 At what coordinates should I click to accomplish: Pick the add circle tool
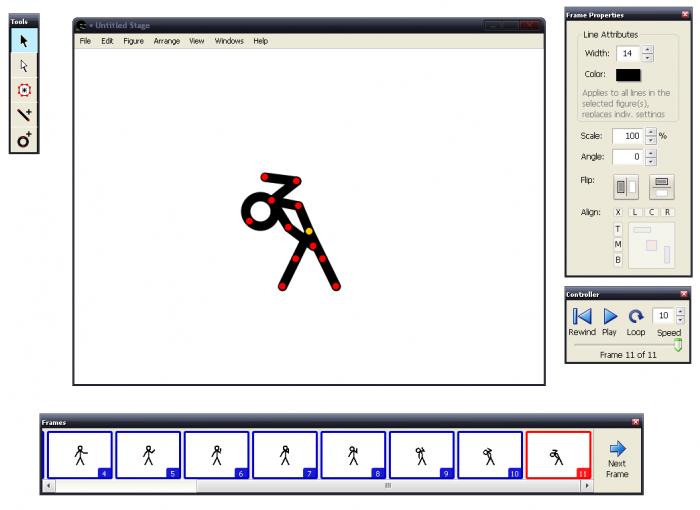point(24,141)
